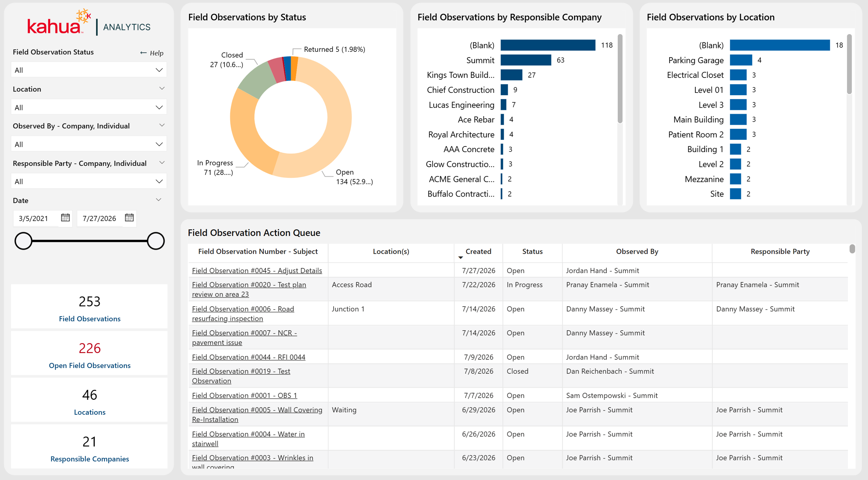Screen dimensions: 868x480
Task: Open Field Observation #0045 - Adjust Details link
Action: (x=257, y=270)
